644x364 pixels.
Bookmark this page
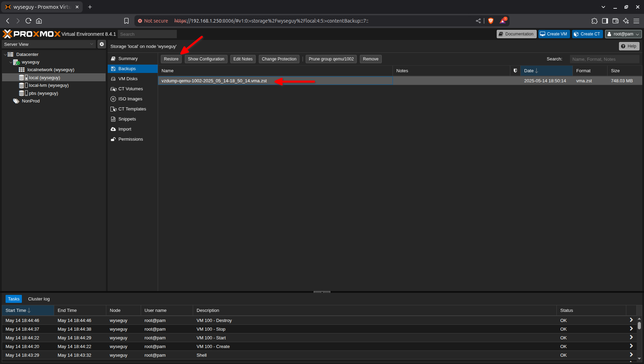126,21
